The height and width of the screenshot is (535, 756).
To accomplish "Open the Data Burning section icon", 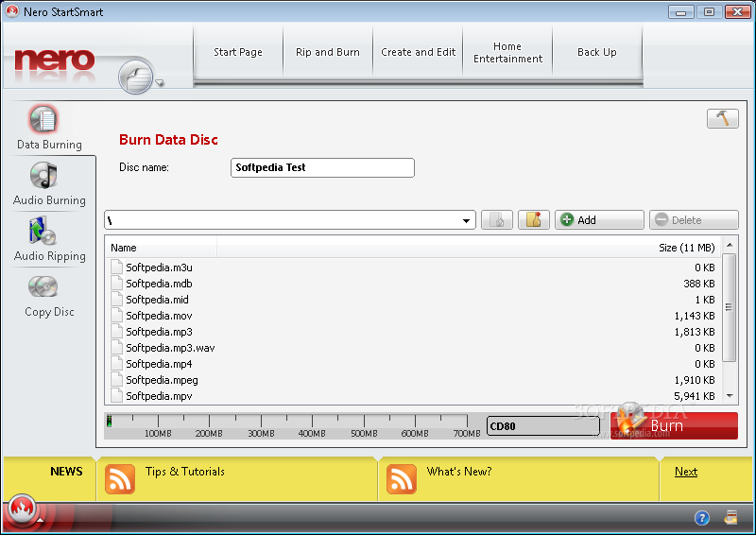I will (43, 119).
